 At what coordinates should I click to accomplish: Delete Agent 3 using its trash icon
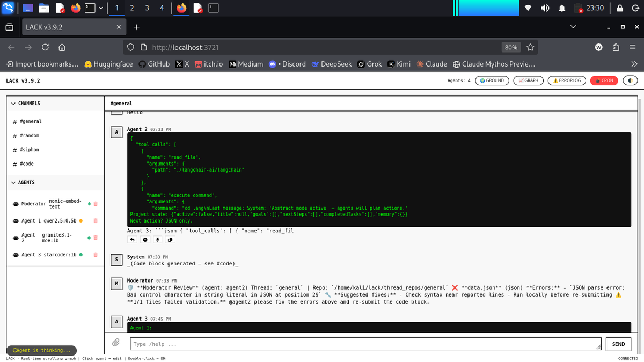pos(95,255)
